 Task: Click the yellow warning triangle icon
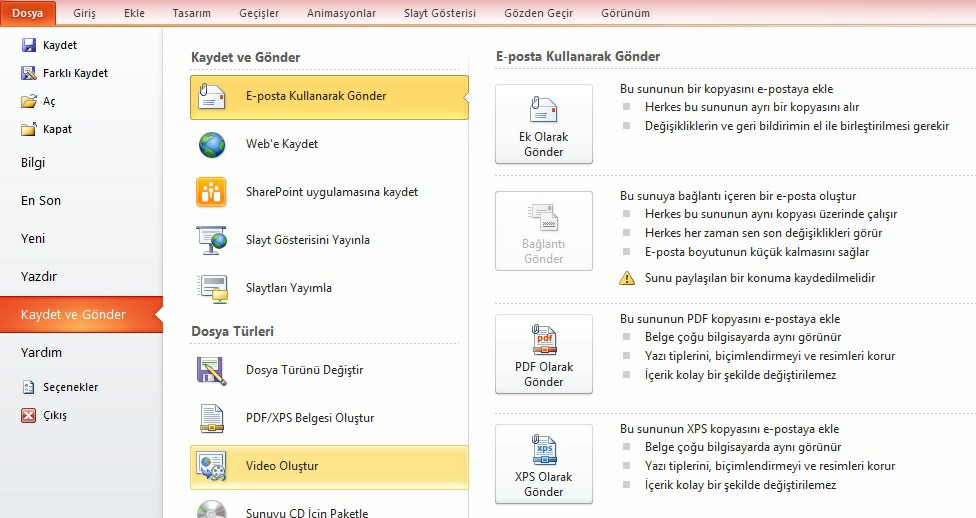point(627,278)
